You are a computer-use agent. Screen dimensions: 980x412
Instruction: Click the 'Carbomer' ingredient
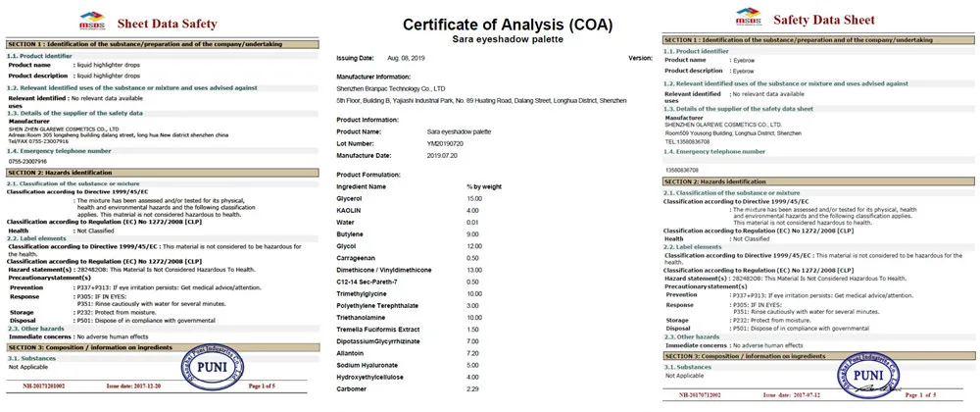(x=352, y=388)
